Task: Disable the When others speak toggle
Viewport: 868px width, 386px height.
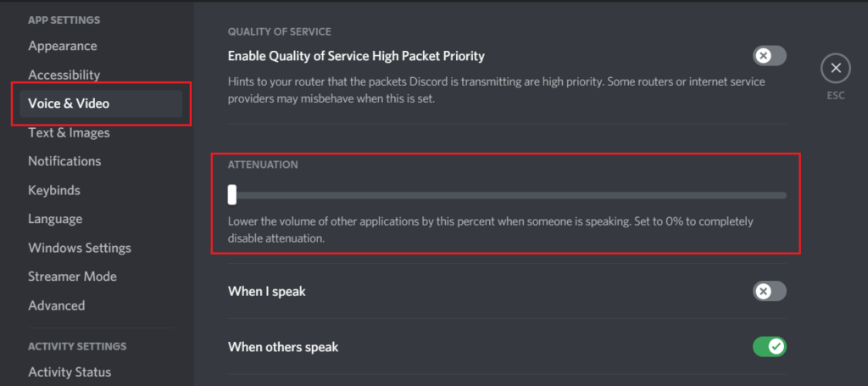Action: 769,346
